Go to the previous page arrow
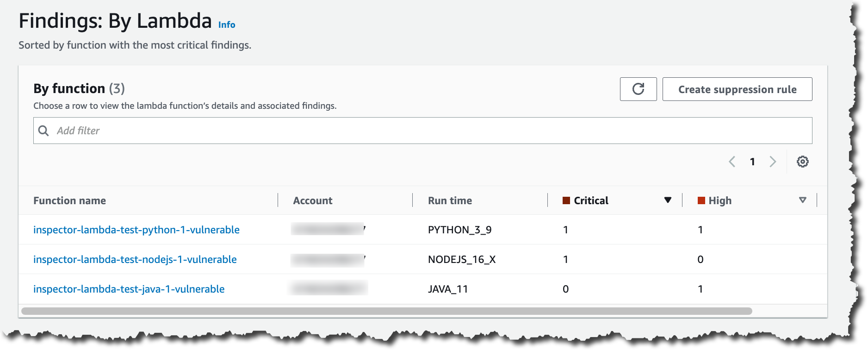 coord(732,162)
